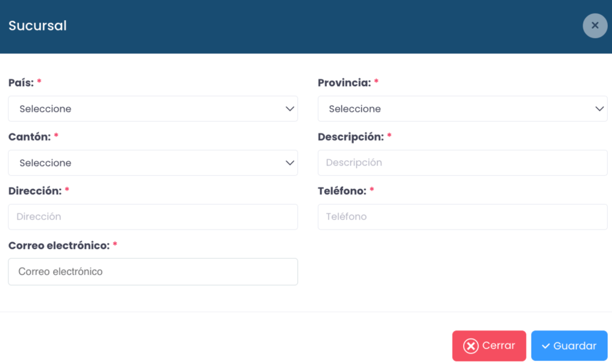
Task: Click the País dropdown chevron arrow
Action: (x=290, y=109)
